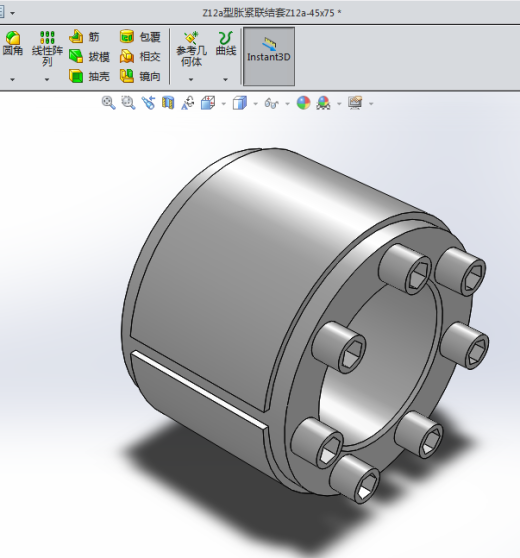Open the 参考几何体 reference geometry dropdown
Image resolution: width=520 pixels, height=558 pixels.
191,79
